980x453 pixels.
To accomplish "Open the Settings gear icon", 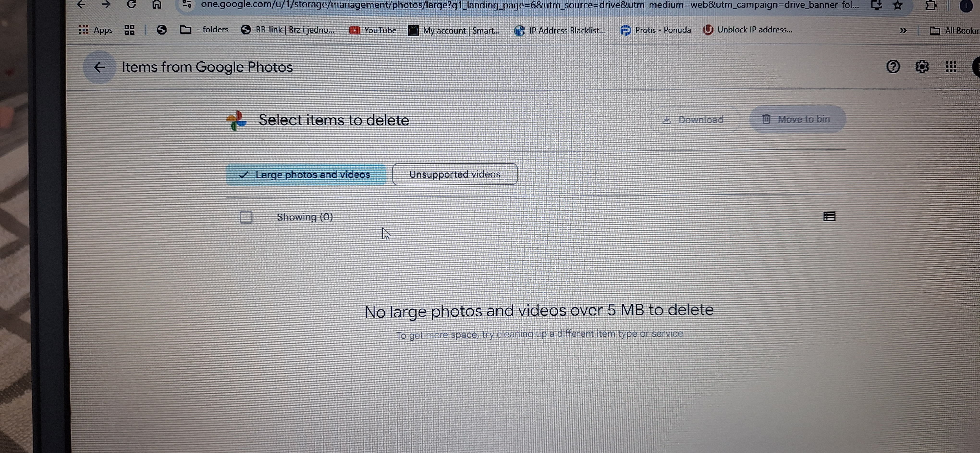I will point(922,67).
